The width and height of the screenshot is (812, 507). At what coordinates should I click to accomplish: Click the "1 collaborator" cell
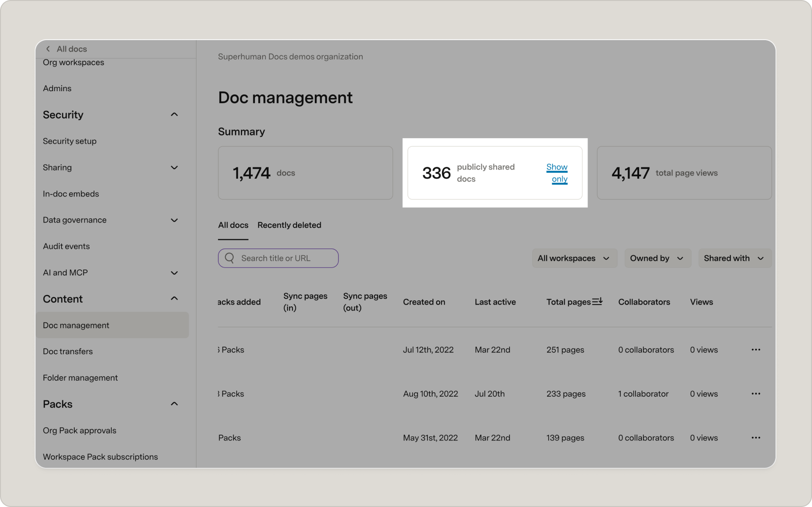click(x=643, y=393)
